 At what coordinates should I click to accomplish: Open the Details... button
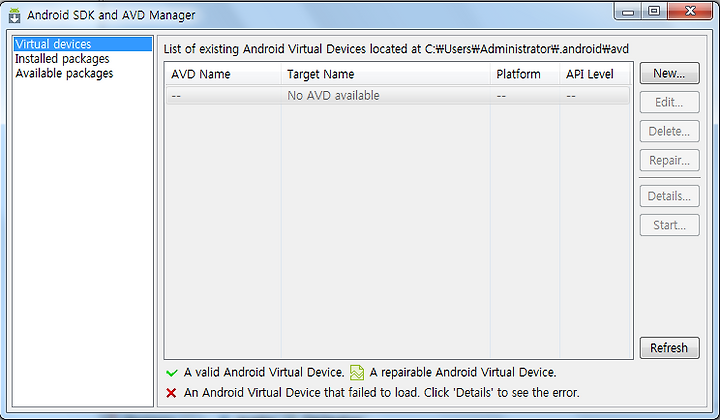[669, 196]
